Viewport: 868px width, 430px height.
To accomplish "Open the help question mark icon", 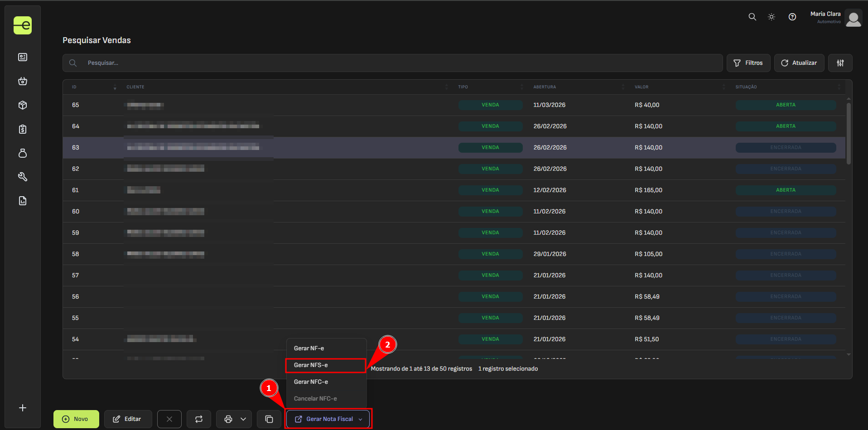I will [792, 17].
